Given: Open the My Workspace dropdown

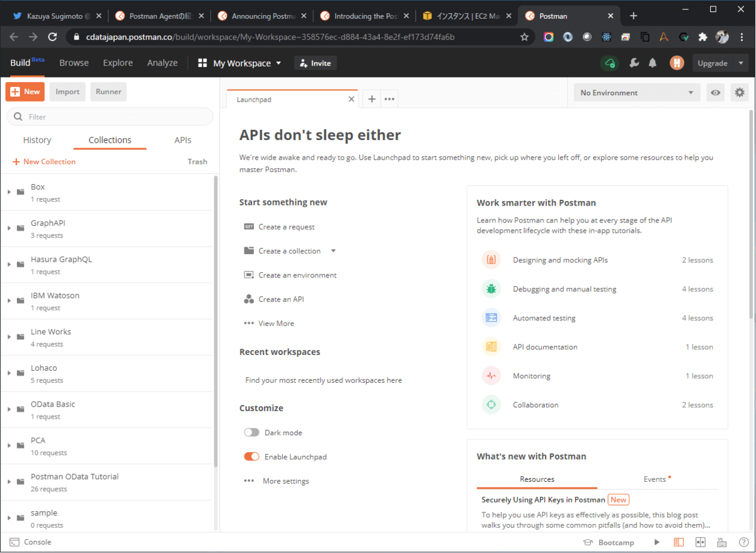Looking at the screenshot, I should coord(240,63).
